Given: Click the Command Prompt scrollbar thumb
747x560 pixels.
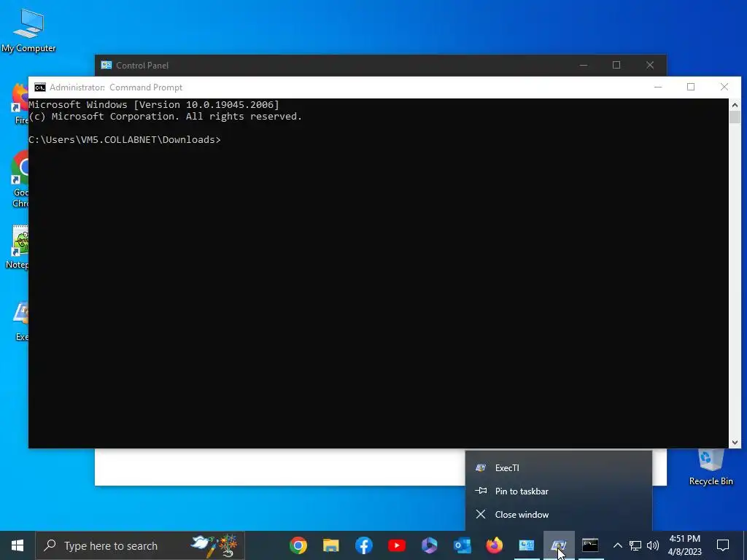Looking at the screenshot, I should click(x=735, y=117).
